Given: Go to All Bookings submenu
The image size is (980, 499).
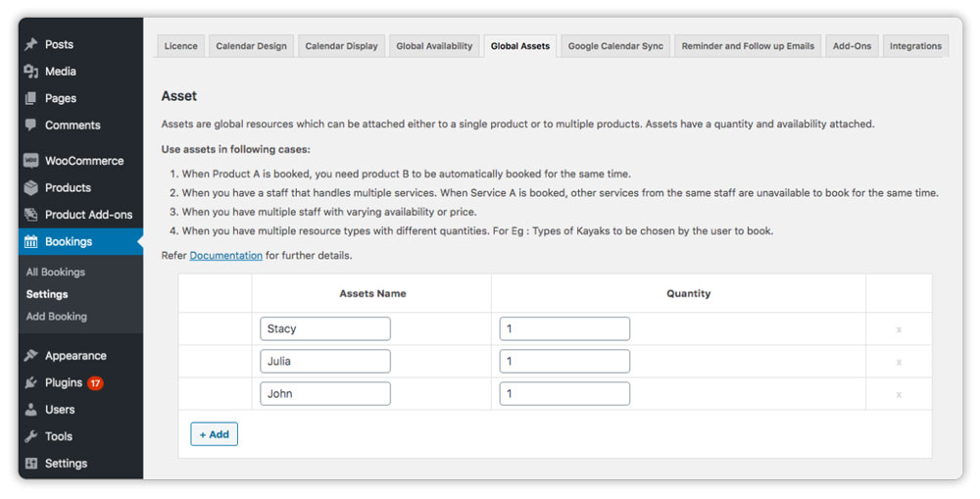Looking at the screenshot, I should coord(56,272).
